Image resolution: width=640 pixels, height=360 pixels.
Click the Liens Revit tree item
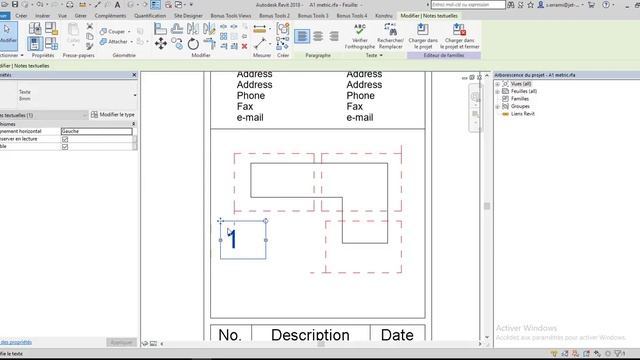[x=522, y=114]
